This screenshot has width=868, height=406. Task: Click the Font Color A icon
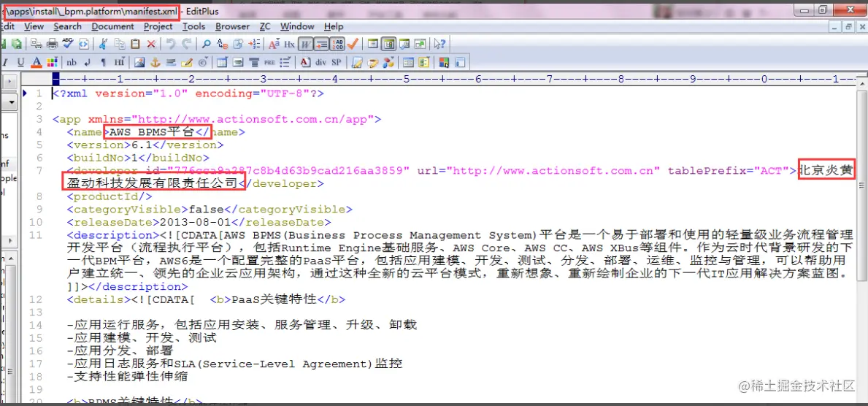tap(37, 62)
